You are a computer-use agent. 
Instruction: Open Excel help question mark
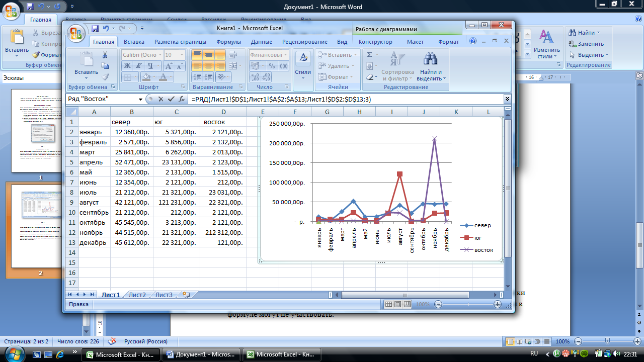[473, 42]
